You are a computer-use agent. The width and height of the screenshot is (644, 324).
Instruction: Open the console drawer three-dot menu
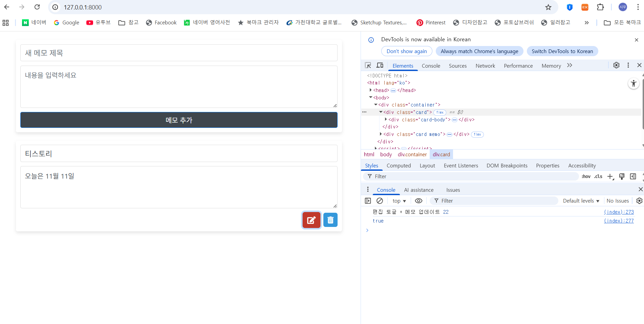click(368, 189)
